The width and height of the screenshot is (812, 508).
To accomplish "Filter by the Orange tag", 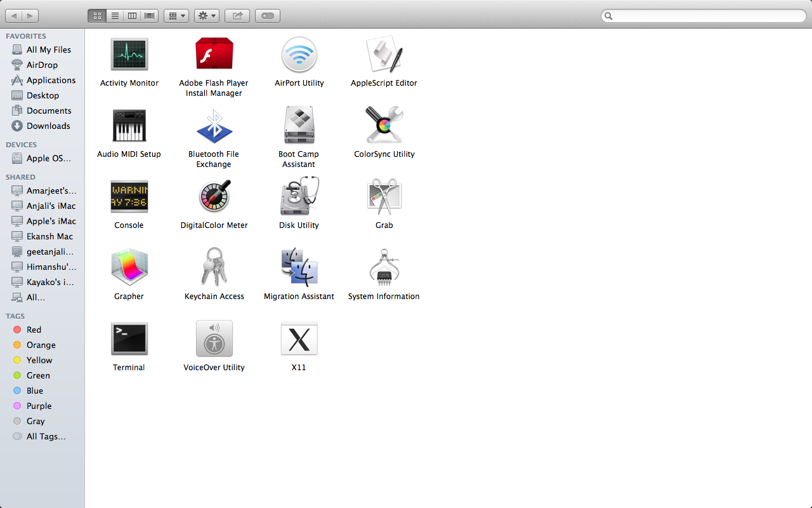I will [42, 345].
